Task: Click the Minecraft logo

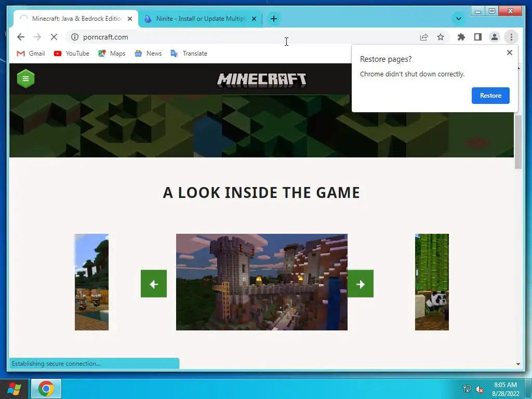Action: 262,81
